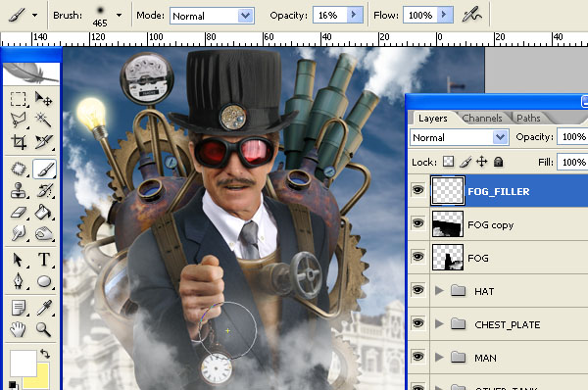Image resolution: width=588 pixels, height=390 pixels.
Task: Enable airbrush mode in options bar
Action: coord(471,16)
